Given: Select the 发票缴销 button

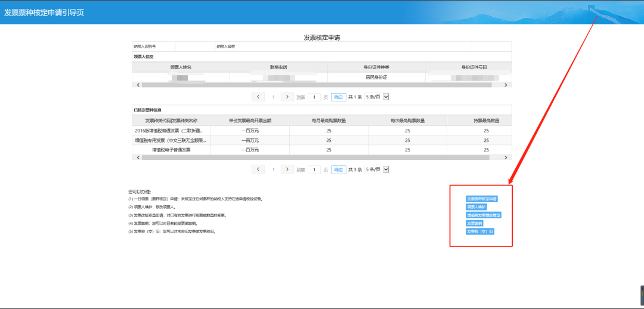Looking at the screenshot, I should pyautogui.click(x=475, y=223).
